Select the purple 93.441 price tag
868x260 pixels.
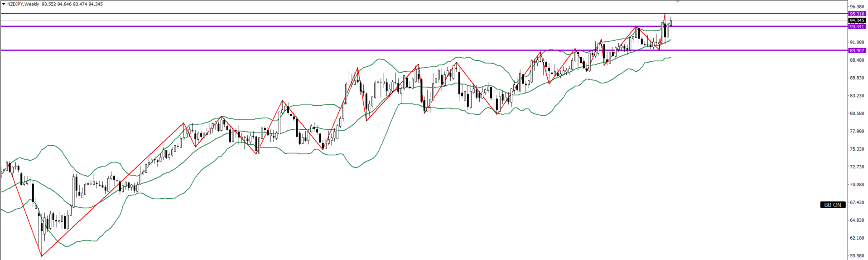tap(857, 27)
